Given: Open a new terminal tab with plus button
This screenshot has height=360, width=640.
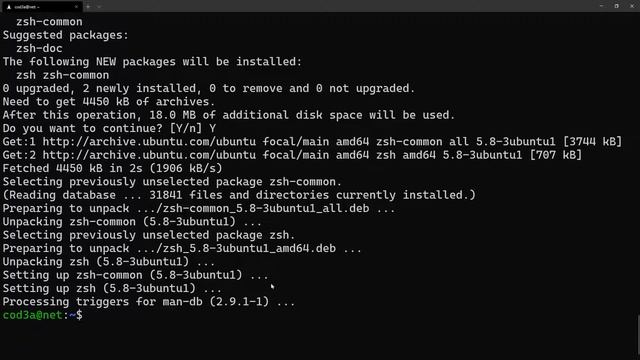Looking at the screenshot, I should pos(88,7).
